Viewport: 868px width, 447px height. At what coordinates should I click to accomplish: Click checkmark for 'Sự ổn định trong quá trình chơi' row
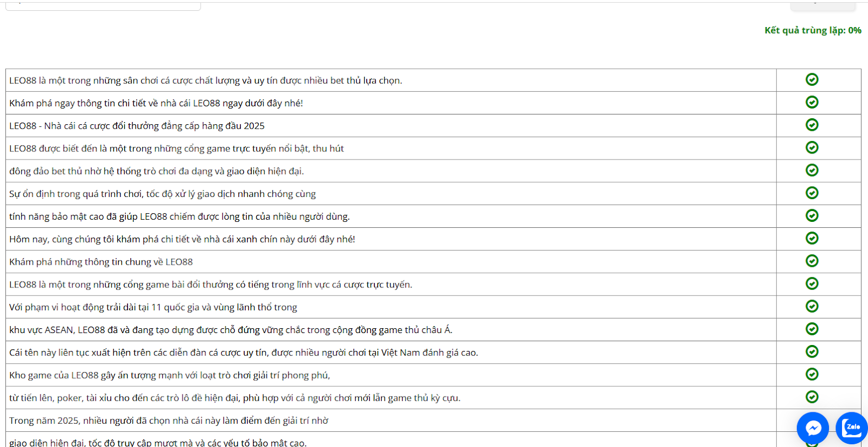click(812, 193)
